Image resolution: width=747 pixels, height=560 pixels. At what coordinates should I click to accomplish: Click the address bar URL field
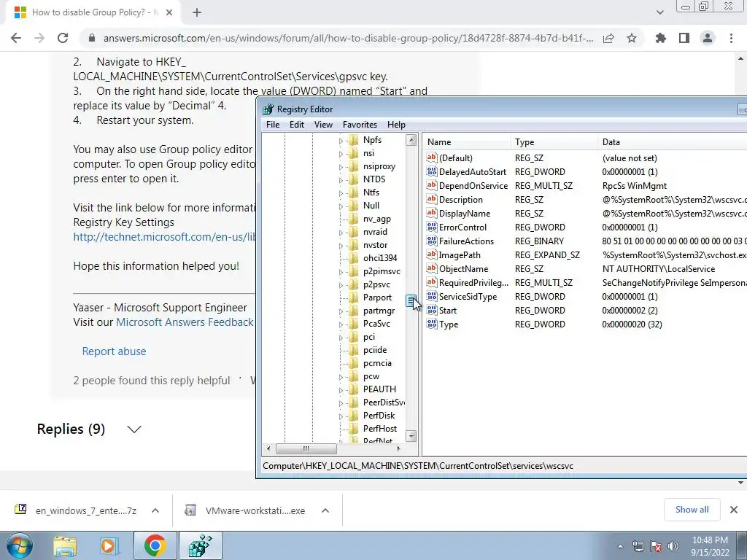[348, 38]
